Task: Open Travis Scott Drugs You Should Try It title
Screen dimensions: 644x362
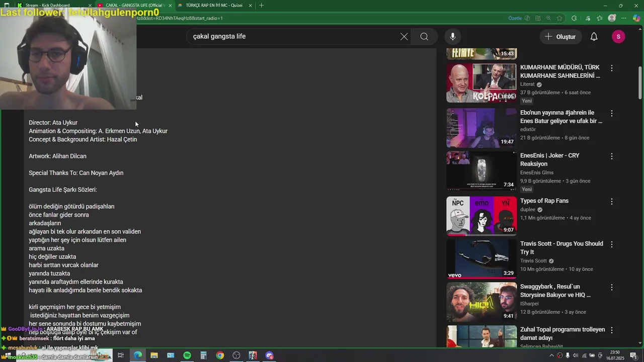Action: point(561,248)
